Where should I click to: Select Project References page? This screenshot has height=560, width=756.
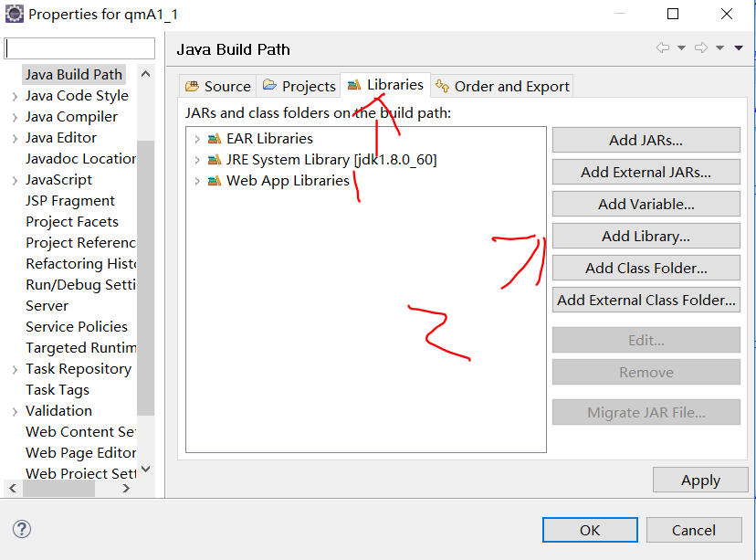coord(80,243)
